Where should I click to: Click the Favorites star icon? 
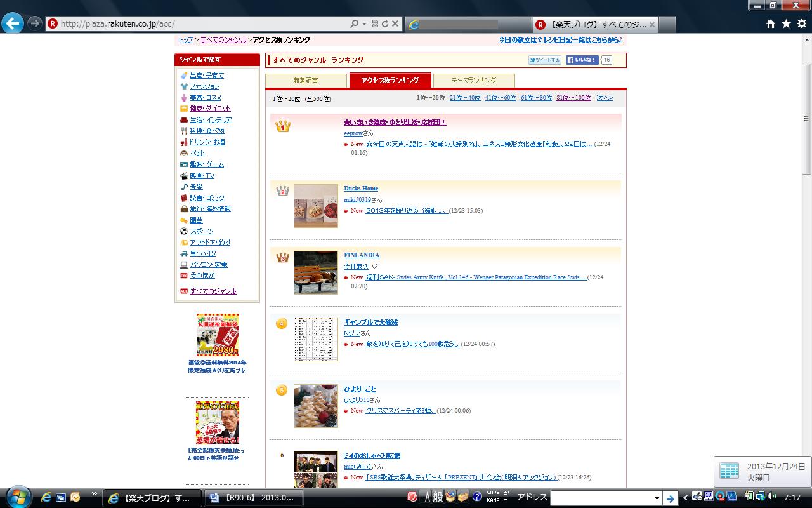[786, 23]
